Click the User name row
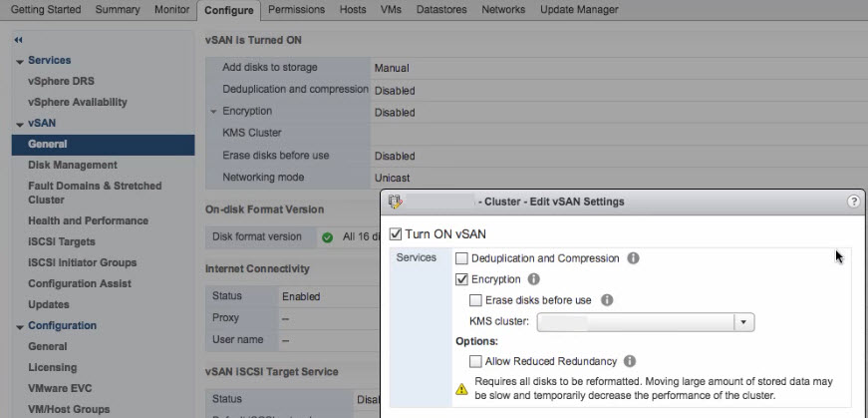Screen dimensions: 868x418 click(x=293, y=340)
